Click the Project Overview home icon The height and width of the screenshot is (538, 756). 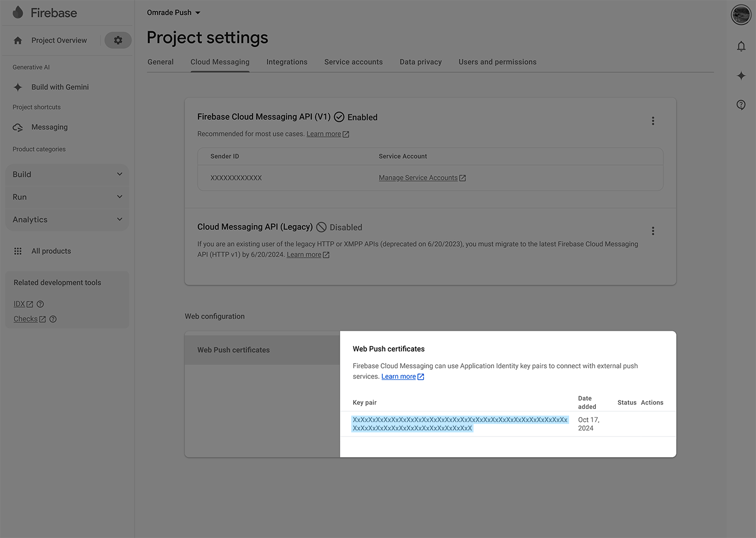coord(18,40)
